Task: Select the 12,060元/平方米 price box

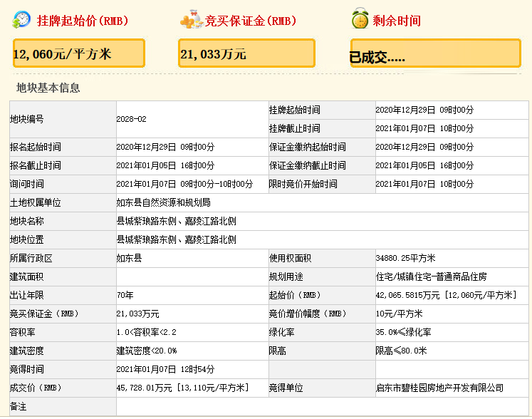Action: (x=78, y=53)
